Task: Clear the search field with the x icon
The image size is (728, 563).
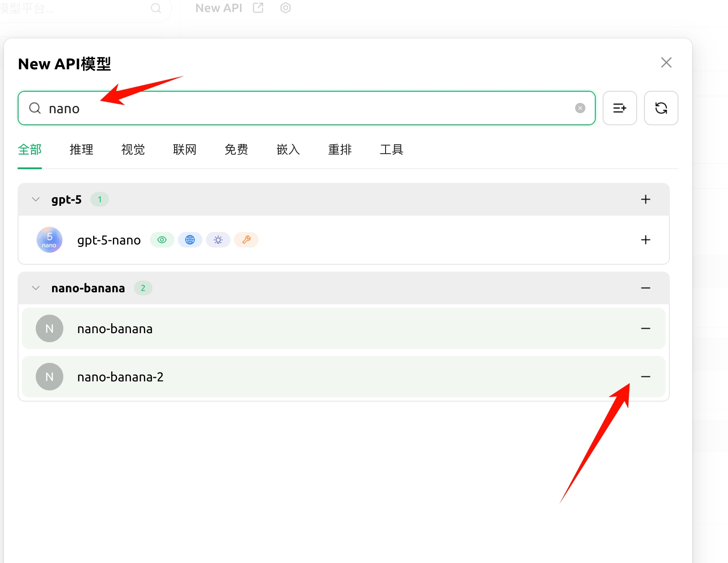Action: coord(580,108)
